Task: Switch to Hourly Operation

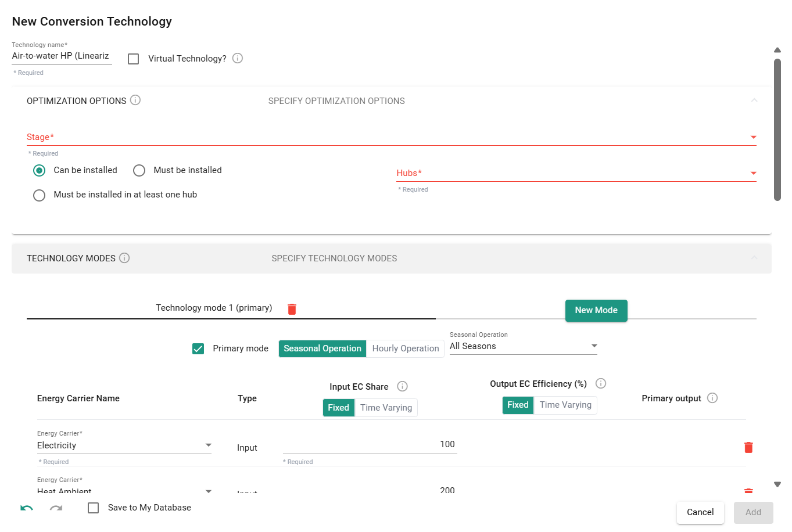Action: (405, 348)
